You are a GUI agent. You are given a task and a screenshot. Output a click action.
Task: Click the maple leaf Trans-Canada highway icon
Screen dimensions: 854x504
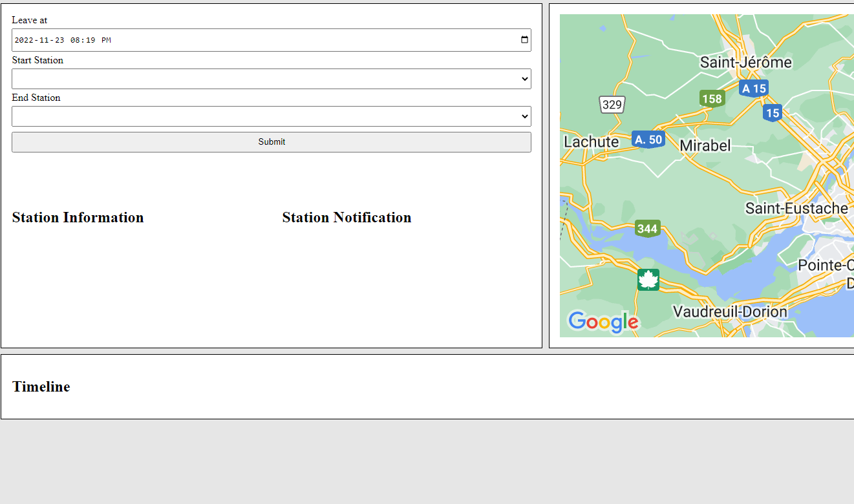pos(648,280)
